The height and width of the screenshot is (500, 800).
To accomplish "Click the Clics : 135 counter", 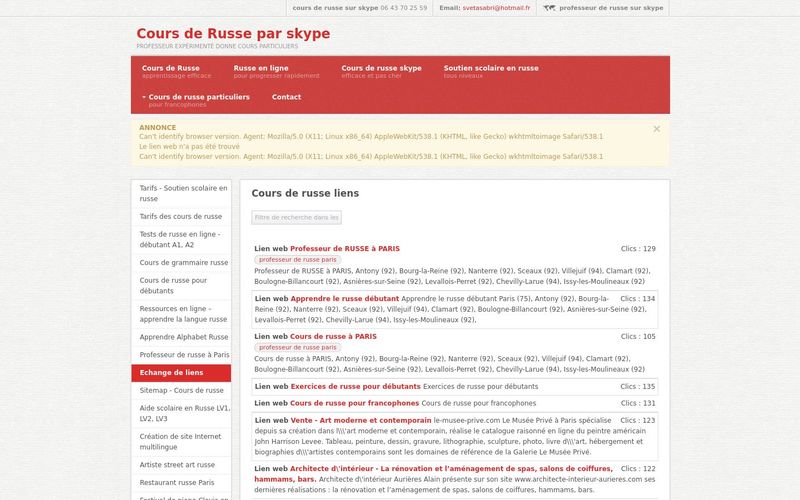I will [x=638, y=387].
